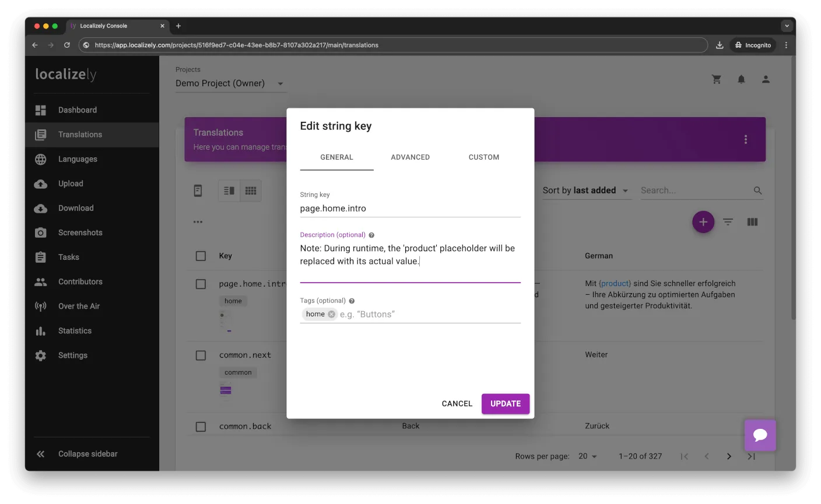Check the common.next row checkbox

201,355
